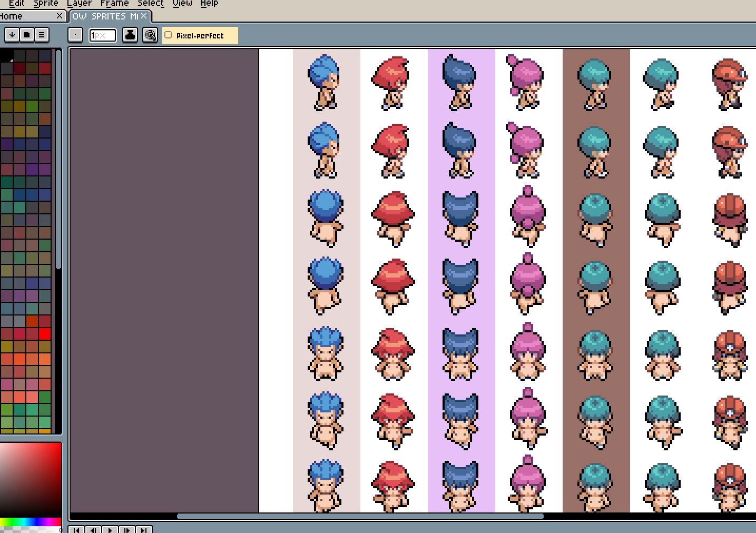
Task: Close the OW SPRITES MI tab
Action: tap(143, 16)
